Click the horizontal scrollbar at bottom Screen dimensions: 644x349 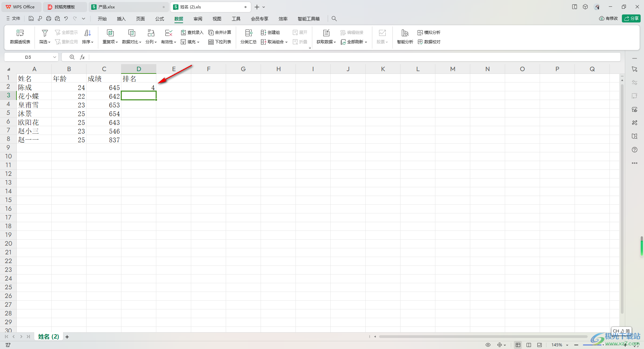point(483,337)
